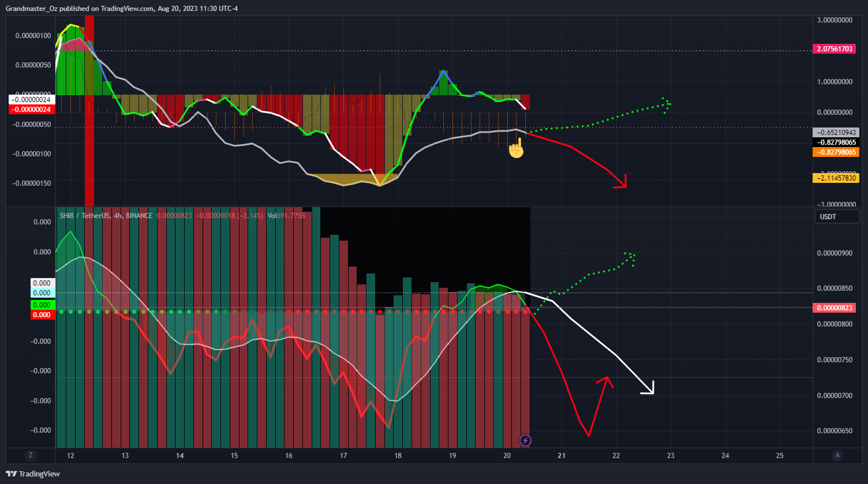Viewport: 868px width, 484px height.
Task: Click the 3.00000000 scale value
Action: (x=835, y=20)
